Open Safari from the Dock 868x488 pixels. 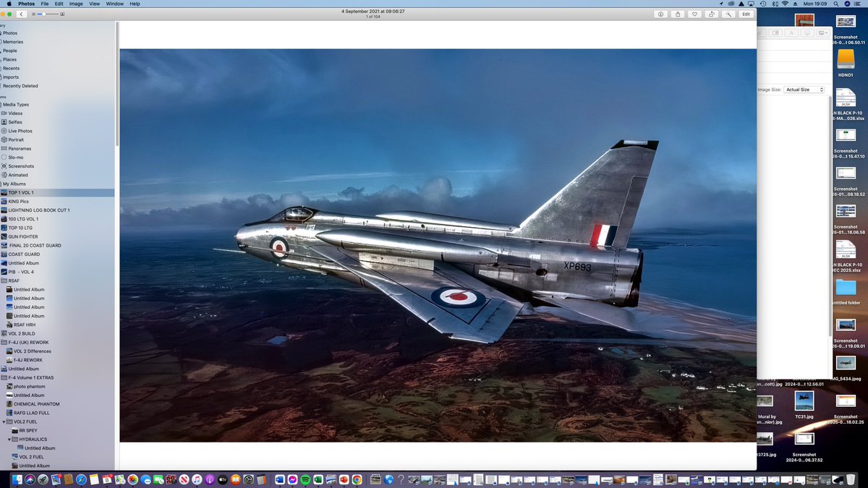pyautogui.click(x=81, y=479)
